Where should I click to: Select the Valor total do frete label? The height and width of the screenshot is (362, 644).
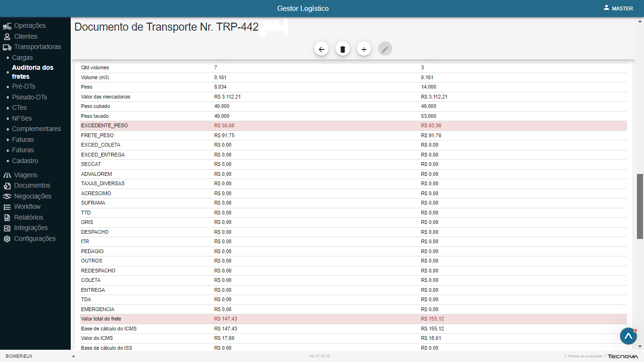click(101, 319)
